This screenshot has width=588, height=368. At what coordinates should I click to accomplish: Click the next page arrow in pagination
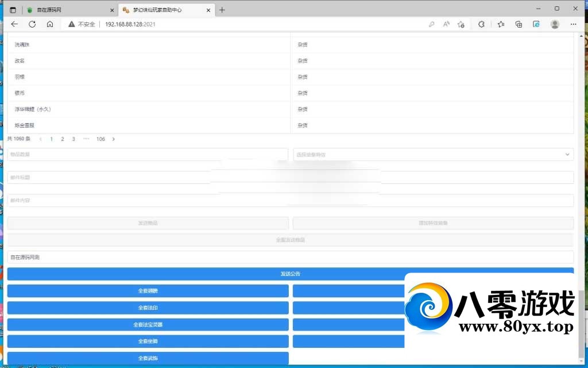(x=113, y=139)
